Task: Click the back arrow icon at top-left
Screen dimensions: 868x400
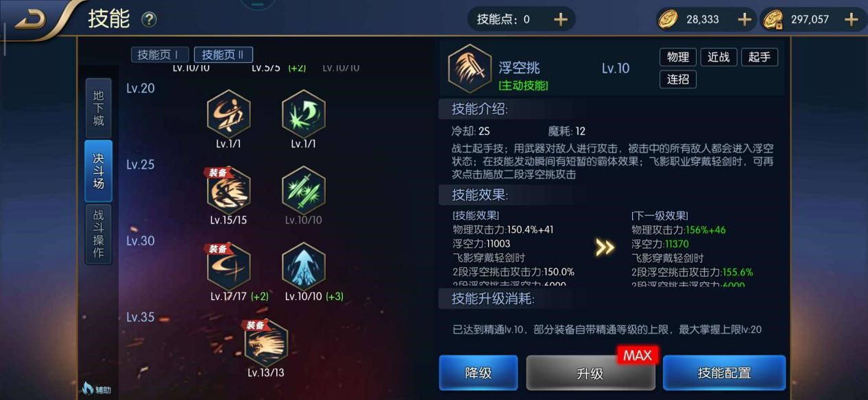Action: tap(30, 18)
